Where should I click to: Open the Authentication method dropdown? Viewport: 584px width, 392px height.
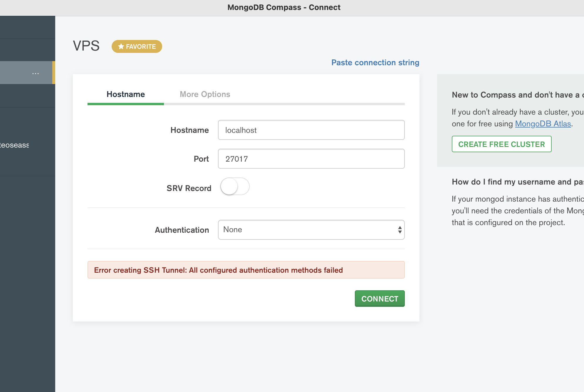click(x=311, y=230)
